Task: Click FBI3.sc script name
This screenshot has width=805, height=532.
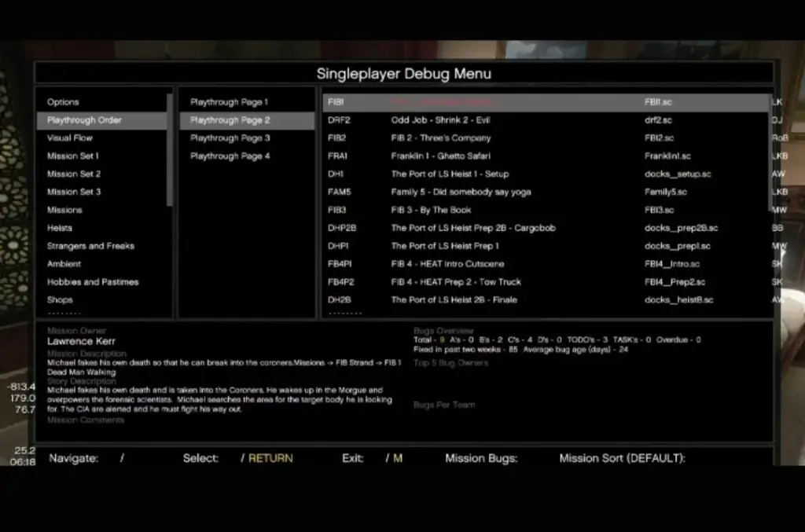Action: coord(660,210)
